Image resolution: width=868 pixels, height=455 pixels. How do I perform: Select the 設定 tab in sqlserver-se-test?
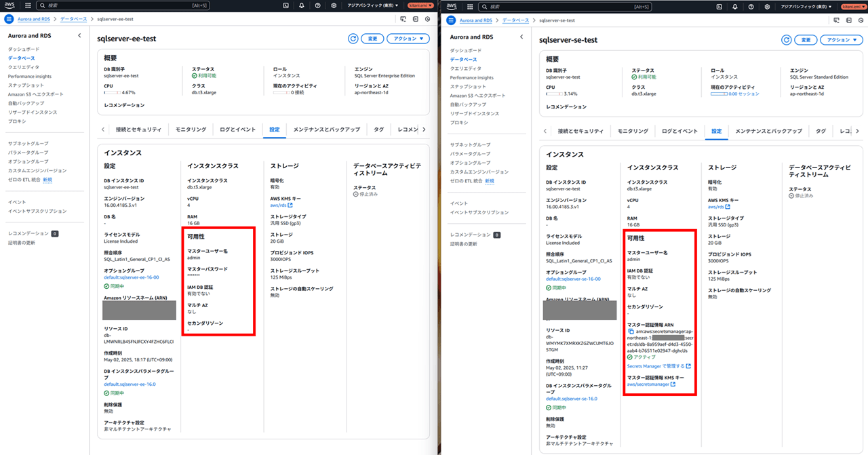coord(717,131)
